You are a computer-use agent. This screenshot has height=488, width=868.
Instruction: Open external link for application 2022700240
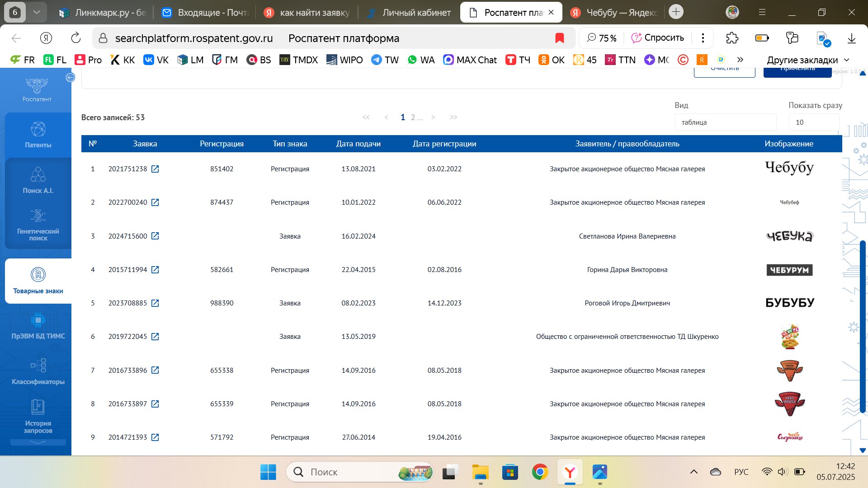tap(155, 202)
